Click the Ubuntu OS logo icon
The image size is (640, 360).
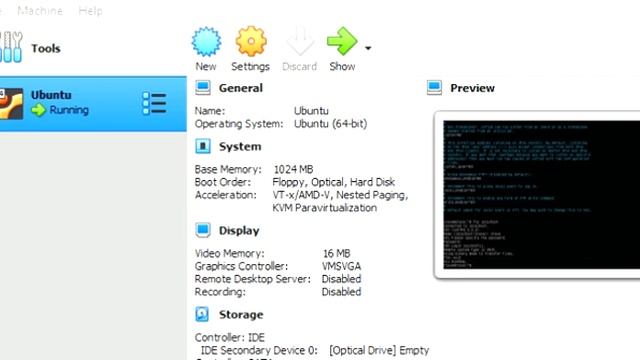(x=11, y=104)
